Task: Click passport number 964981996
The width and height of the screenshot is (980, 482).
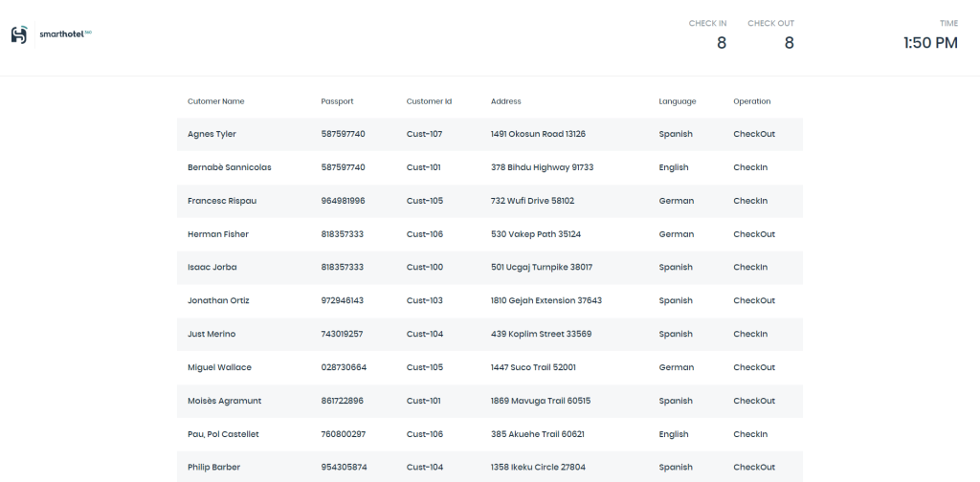Action: [x=344, y=201]
